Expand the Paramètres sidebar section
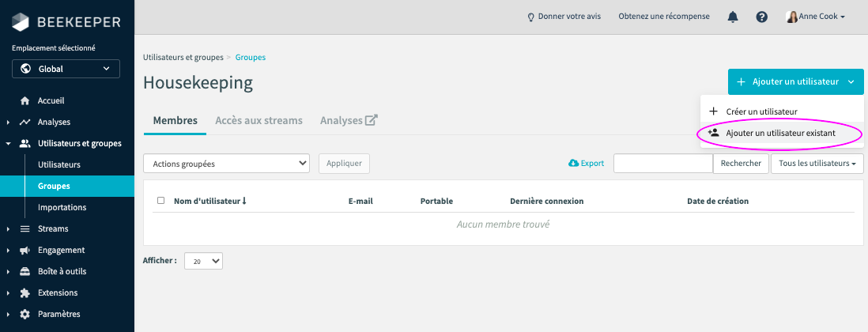This screenshot has height=332, width=868. 8,315
